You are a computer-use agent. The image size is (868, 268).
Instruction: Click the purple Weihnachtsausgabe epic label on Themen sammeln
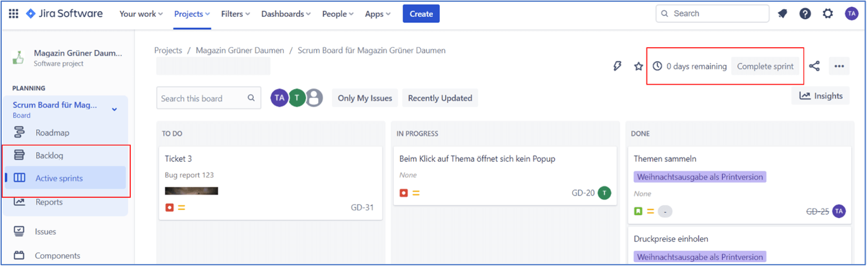pyautogui.click(x=700, y=177)
